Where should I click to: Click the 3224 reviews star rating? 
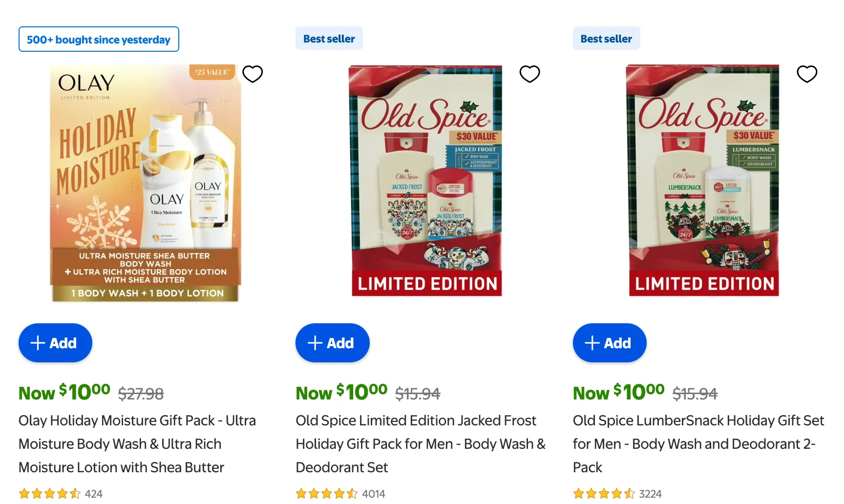(617, 494)
